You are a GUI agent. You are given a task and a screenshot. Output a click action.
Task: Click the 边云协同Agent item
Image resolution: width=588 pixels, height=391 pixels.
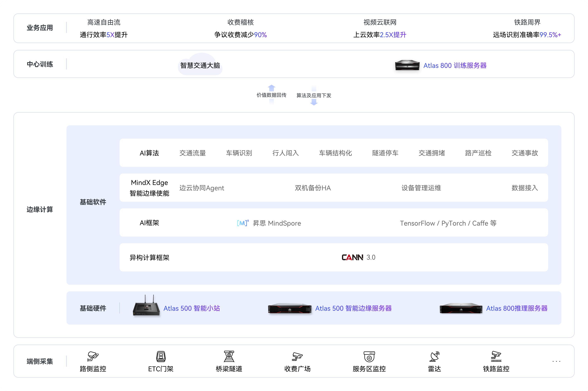click(x=202, y=188)
